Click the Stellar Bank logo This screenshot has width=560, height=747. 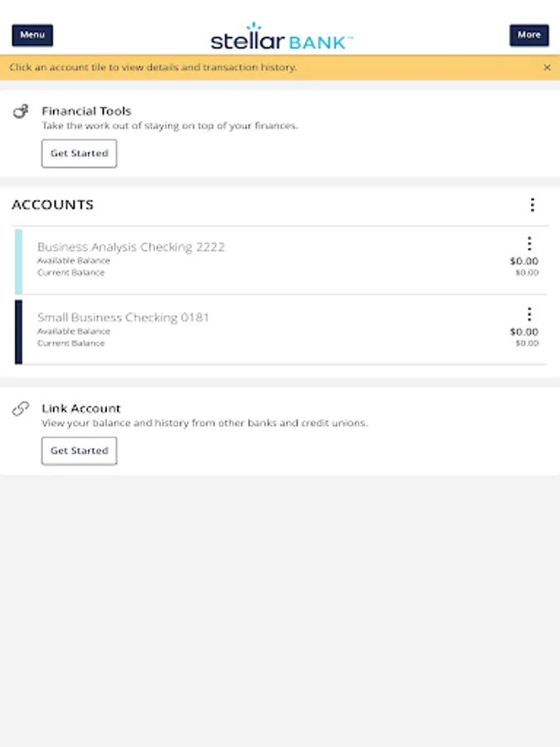[x=281, y=37]
